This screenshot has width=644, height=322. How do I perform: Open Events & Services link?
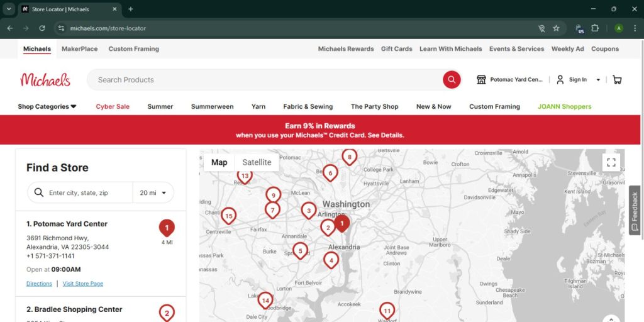coord(517,49)
